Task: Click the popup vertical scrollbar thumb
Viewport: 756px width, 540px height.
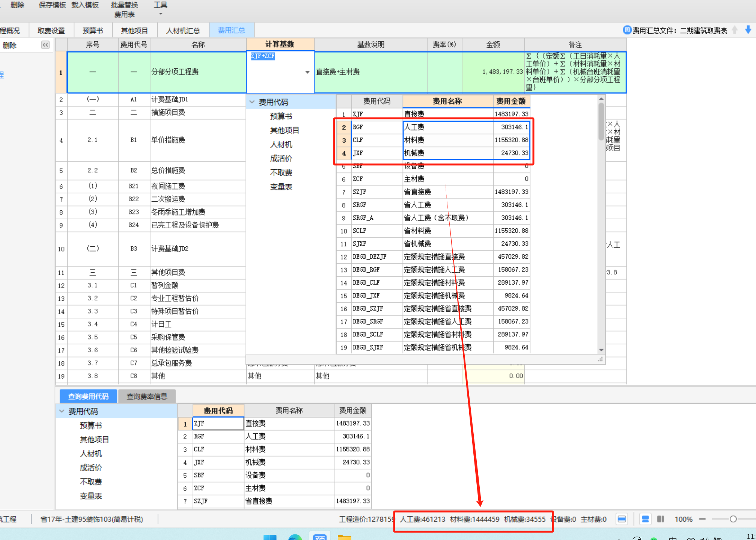Action: tap(601, 121)
